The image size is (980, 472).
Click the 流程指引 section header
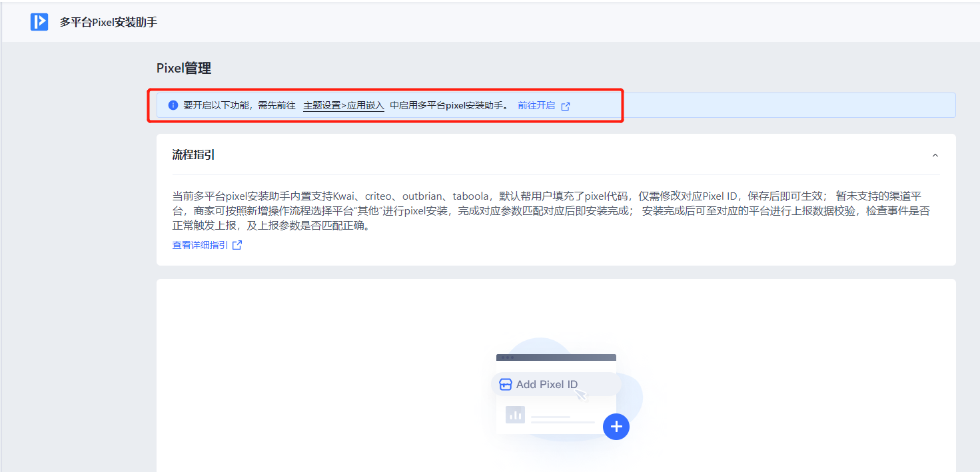pyautogui.click(x=194, y=155)
